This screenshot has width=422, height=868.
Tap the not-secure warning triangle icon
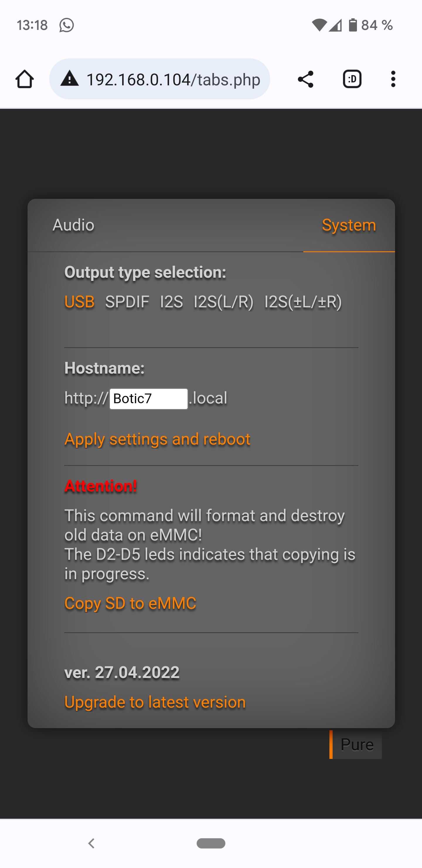pyautogui.click(x=70, y=79)
